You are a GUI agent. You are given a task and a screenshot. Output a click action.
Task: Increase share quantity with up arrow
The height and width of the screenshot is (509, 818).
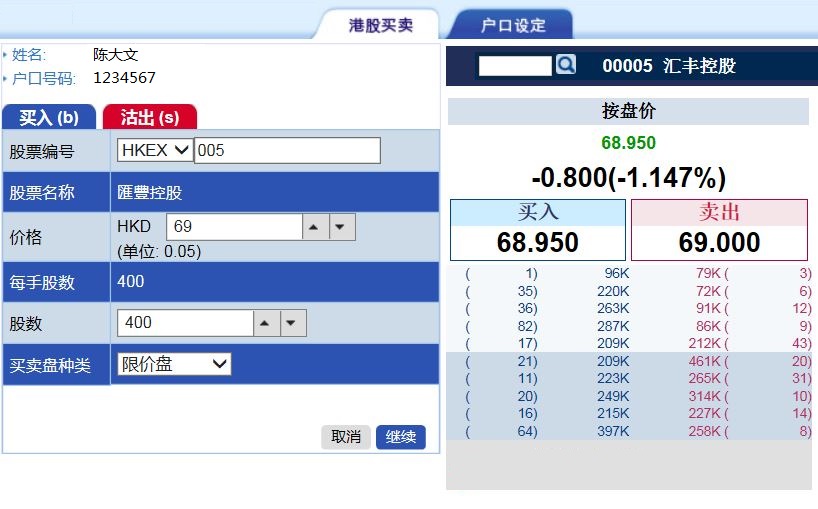266,323
